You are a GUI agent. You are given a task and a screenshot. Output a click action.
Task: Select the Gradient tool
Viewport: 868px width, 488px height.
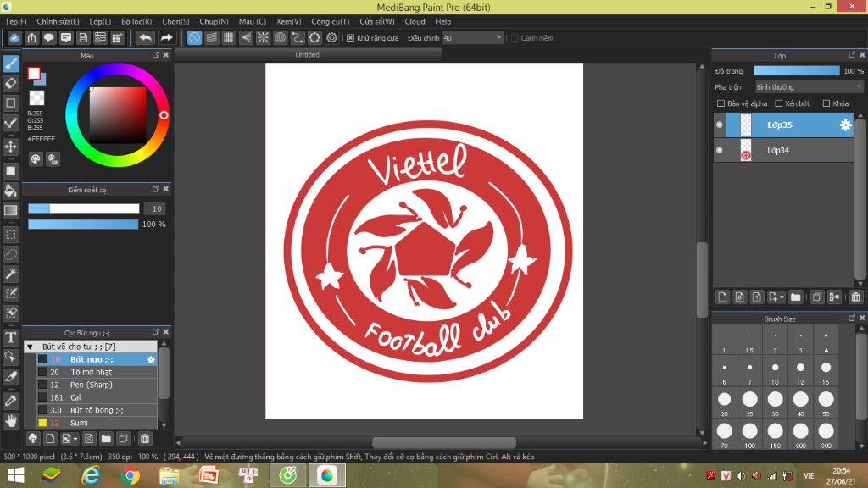pos(11,210)
